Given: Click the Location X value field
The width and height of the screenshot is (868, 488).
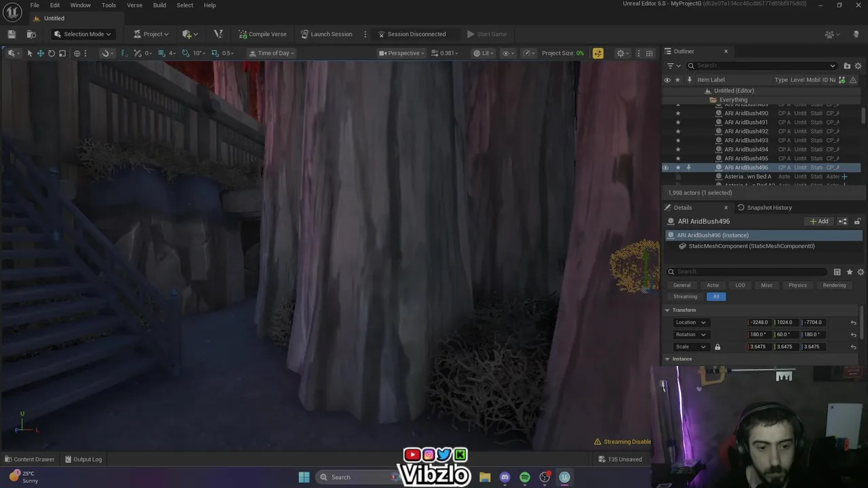Looking at the screenshot, I should [759, 323].
